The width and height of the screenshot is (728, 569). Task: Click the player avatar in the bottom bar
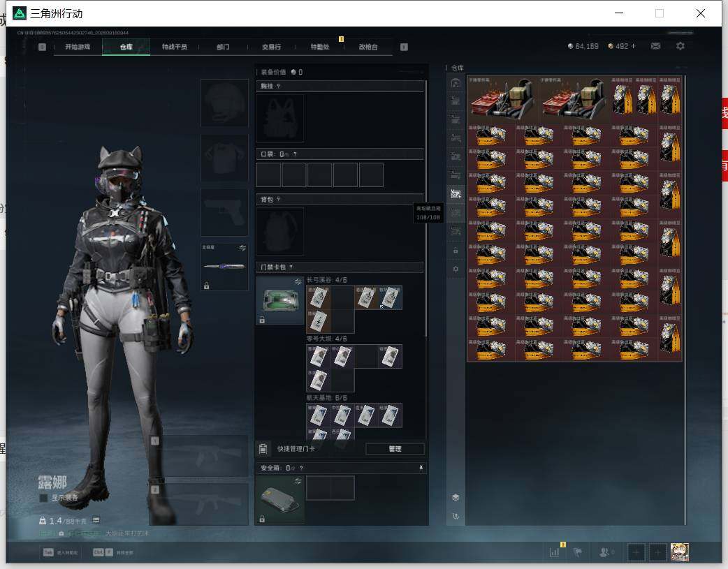[680, 552]
